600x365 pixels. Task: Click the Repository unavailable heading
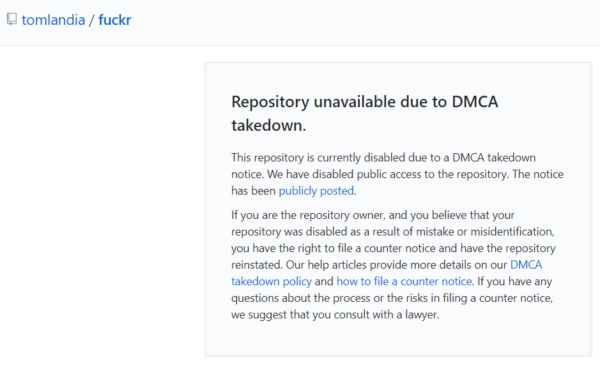tap(365, 113)
